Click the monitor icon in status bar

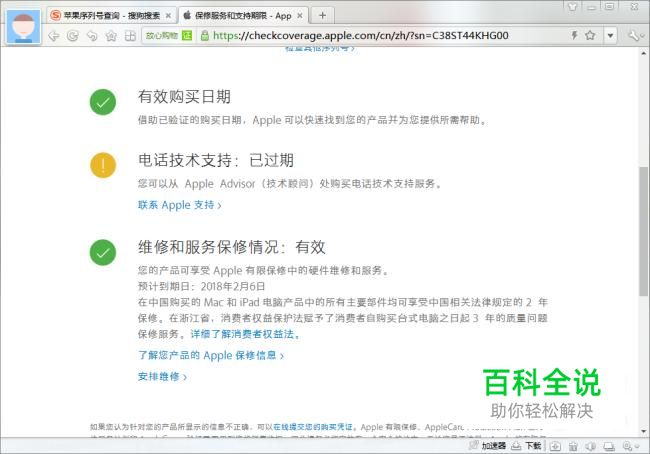609,446
